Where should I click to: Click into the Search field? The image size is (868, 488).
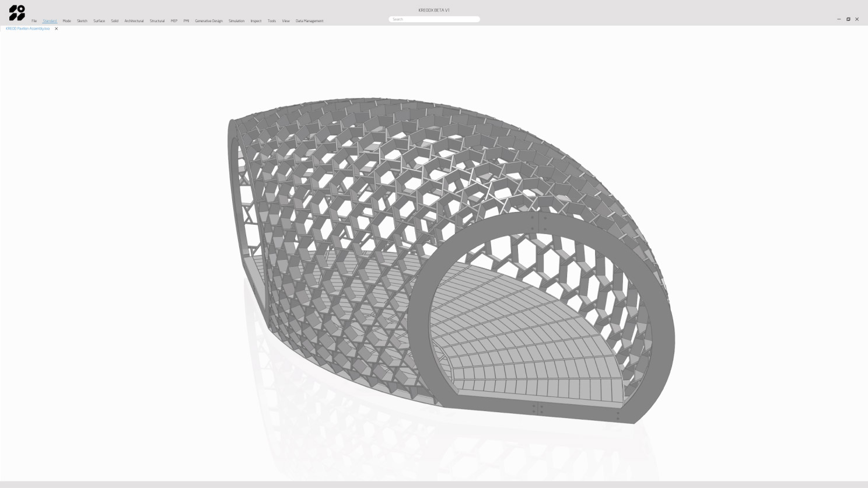[434, 19]
